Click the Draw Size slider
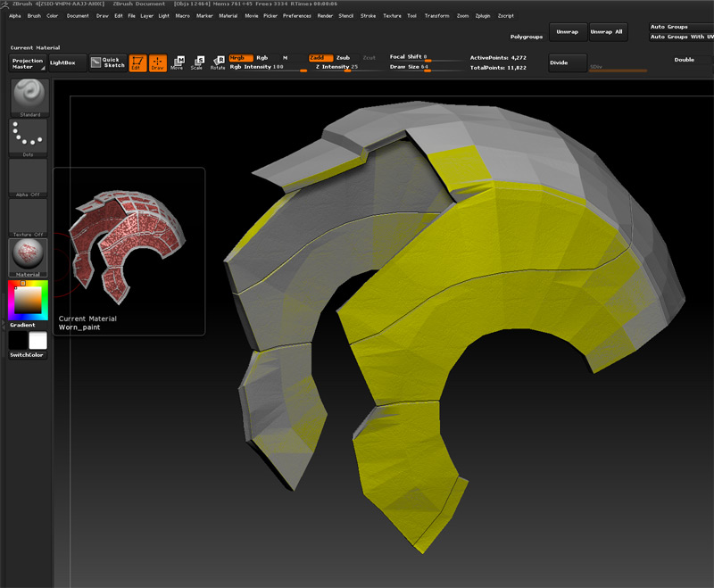 click(425, 67)
